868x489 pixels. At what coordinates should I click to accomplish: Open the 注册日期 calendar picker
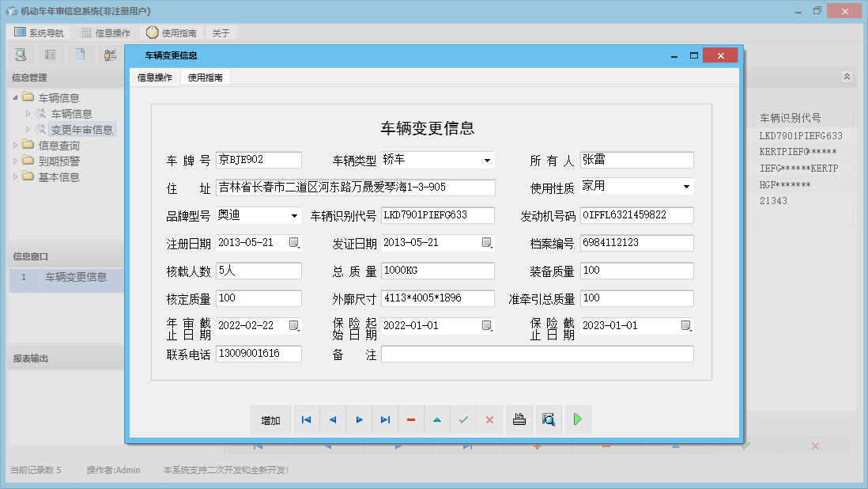click(294, 243)
